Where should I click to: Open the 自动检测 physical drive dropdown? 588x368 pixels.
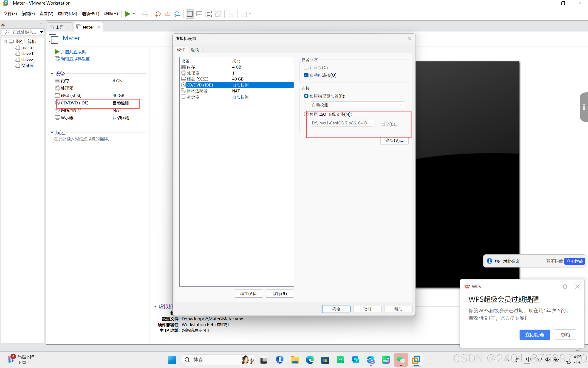pos(357,105)
